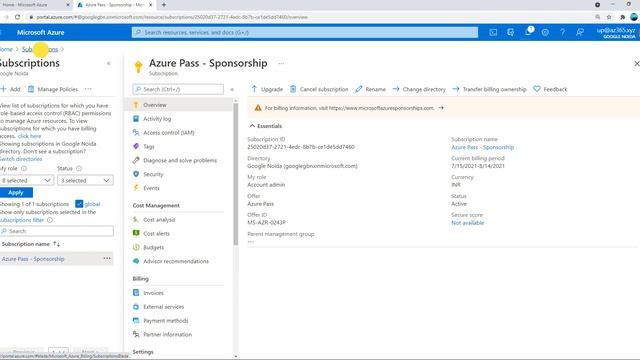Click the Partner information icon
The width and height of the screenshot is (640, 360).
[x=136, y=334]
